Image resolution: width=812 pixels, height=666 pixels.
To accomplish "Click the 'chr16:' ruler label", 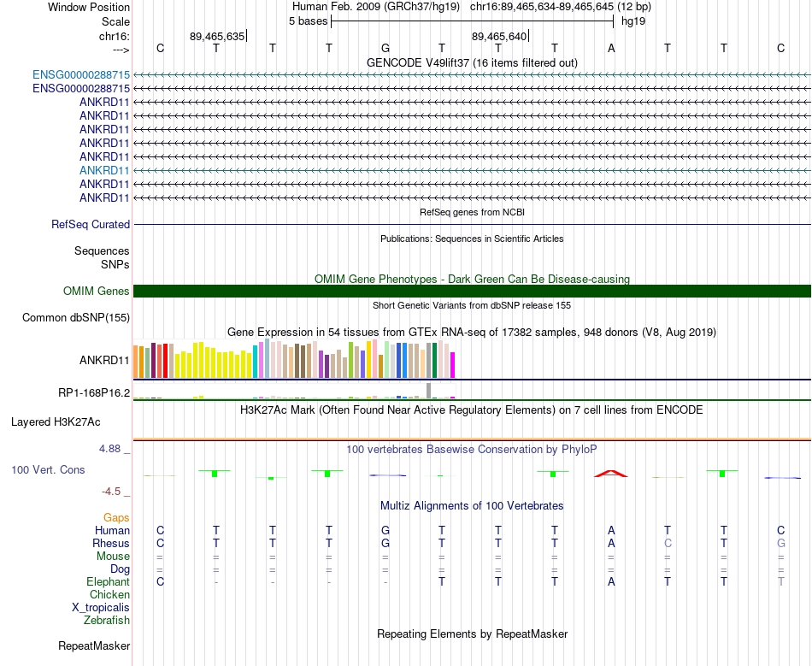I will (115, 36).
